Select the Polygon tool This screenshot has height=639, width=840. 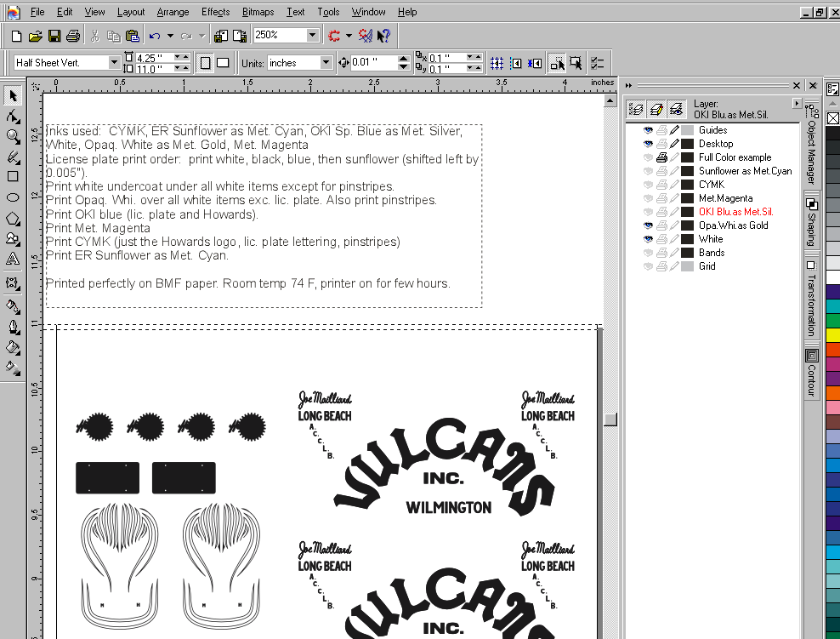tap(13, 218)
